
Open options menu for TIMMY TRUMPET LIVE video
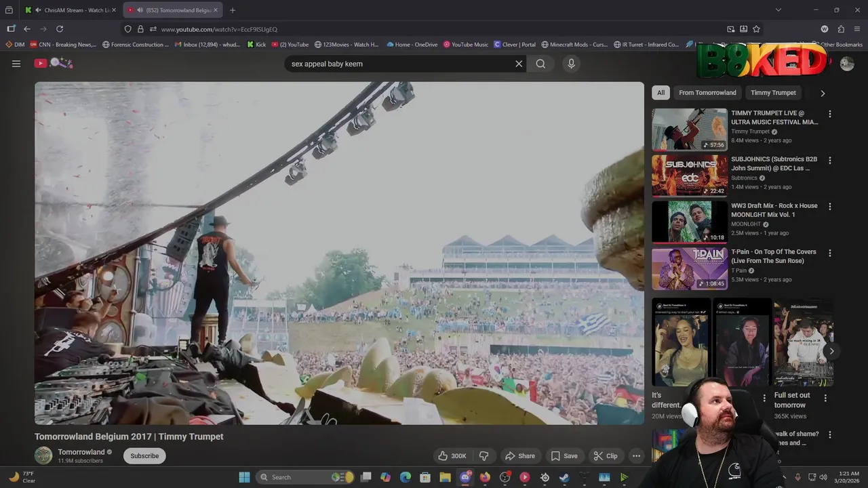[x=829, y=114]
